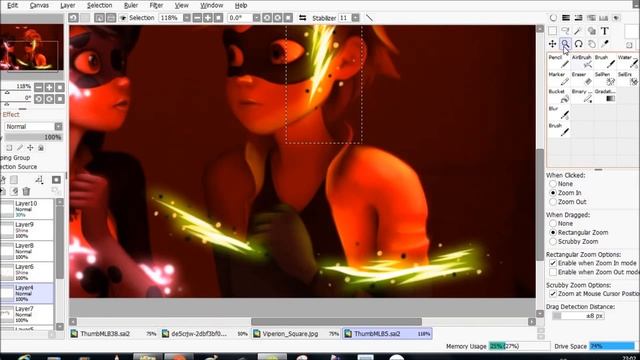640x360 pixels.
Task: Select the Text tool
Action: tap(604, 31)
